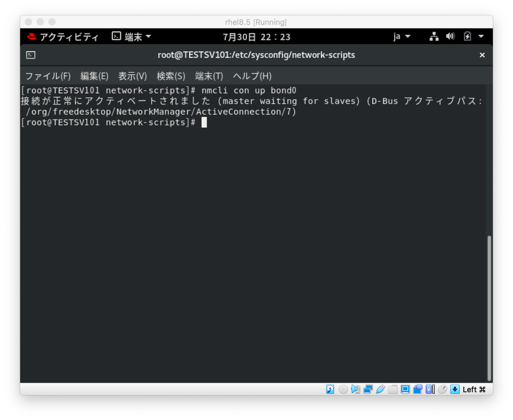
Task: Click the terminal cursor at the last prompt
Action: (204, 122)
